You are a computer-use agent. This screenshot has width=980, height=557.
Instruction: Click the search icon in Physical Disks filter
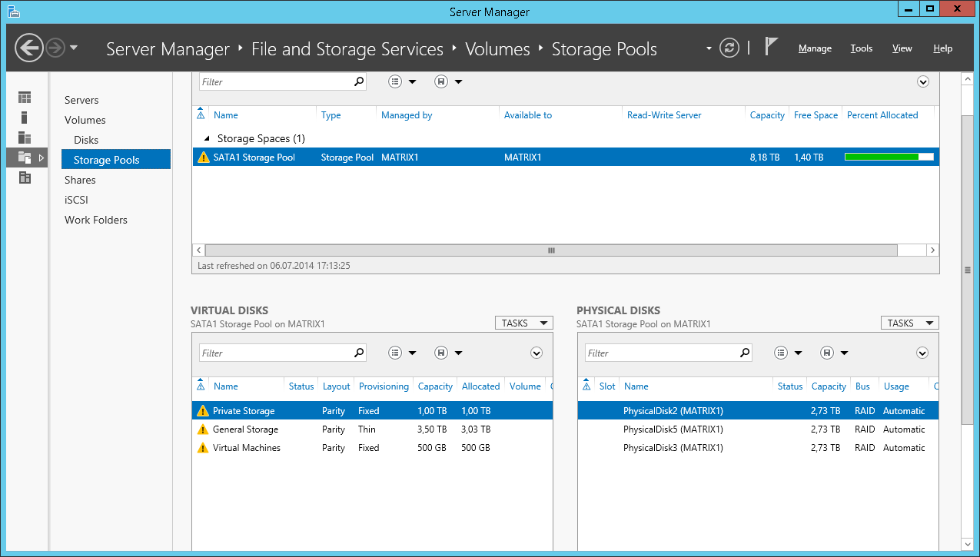pyautogui.click(x=744, y=353)
